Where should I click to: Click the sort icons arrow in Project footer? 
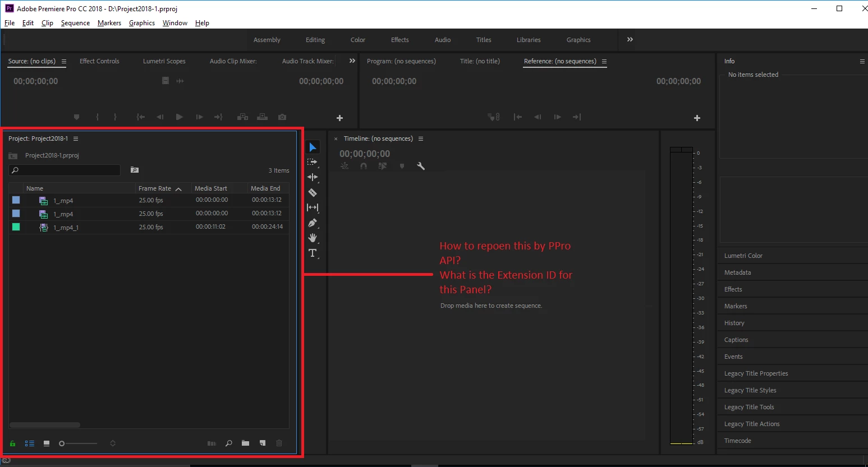coord(113,443)
